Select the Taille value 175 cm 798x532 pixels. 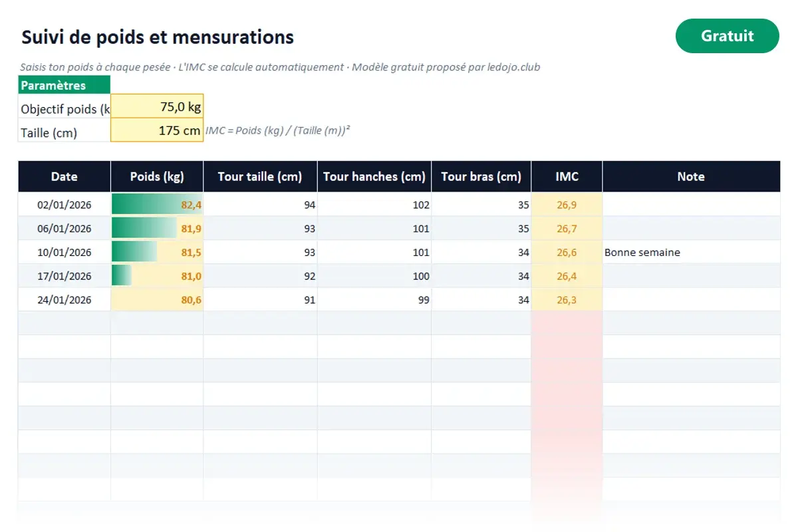click(x=157, y=130)
